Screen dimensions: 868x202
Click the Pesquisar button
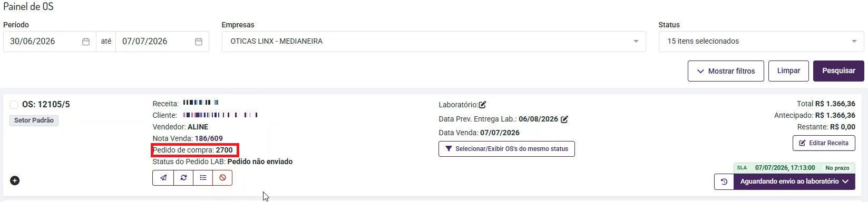838,71
